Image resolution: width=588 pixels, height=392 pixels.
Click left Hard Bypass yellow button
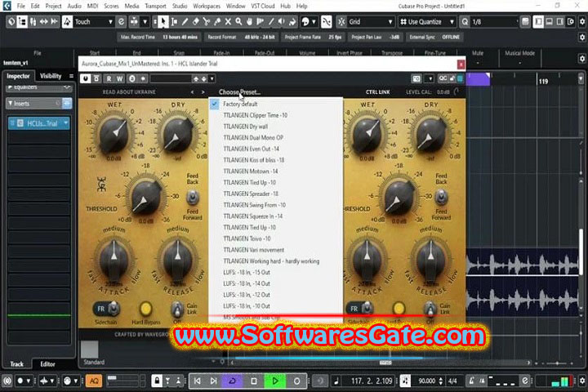tap(145, 309)
